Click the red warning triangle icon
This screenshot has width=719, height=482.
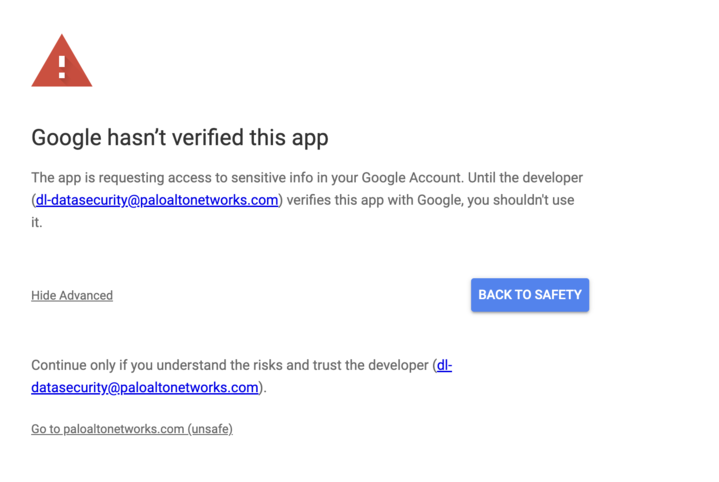click(62, 62)
